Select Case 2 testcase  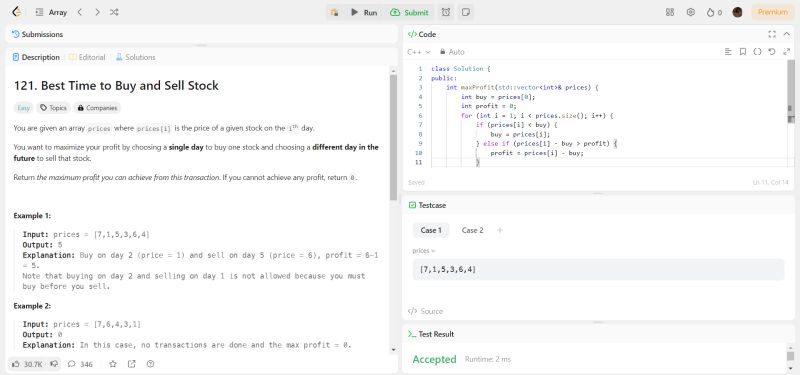pos(472,230)
